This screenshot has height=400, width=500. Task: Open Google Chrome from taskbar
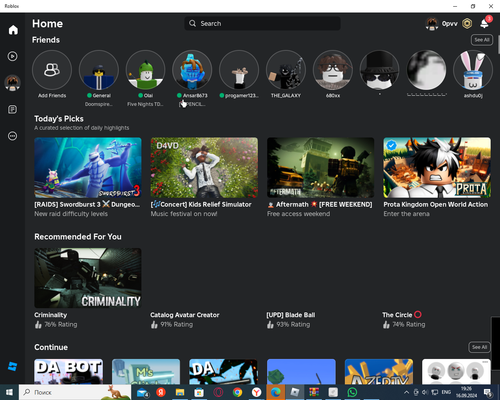pyautogui.click(x=237, y=392)
